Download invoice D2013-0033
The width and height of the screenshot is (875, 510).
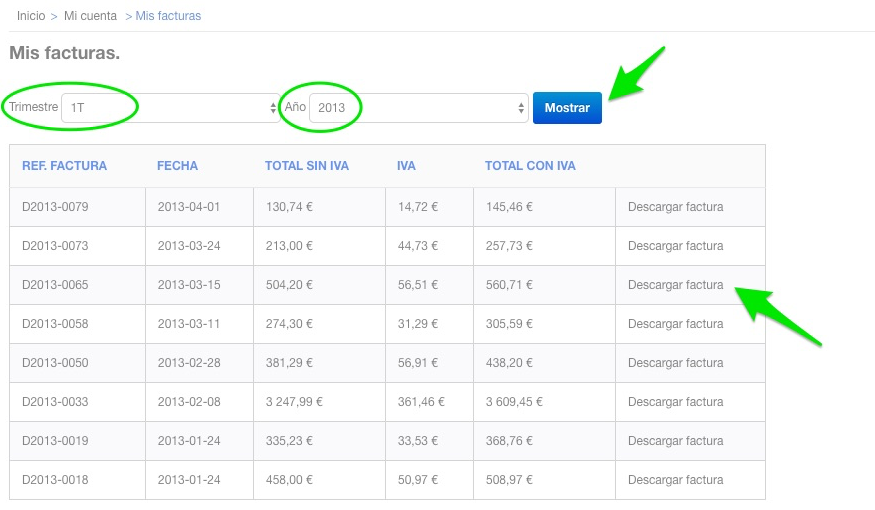click(x=675, y=402)
